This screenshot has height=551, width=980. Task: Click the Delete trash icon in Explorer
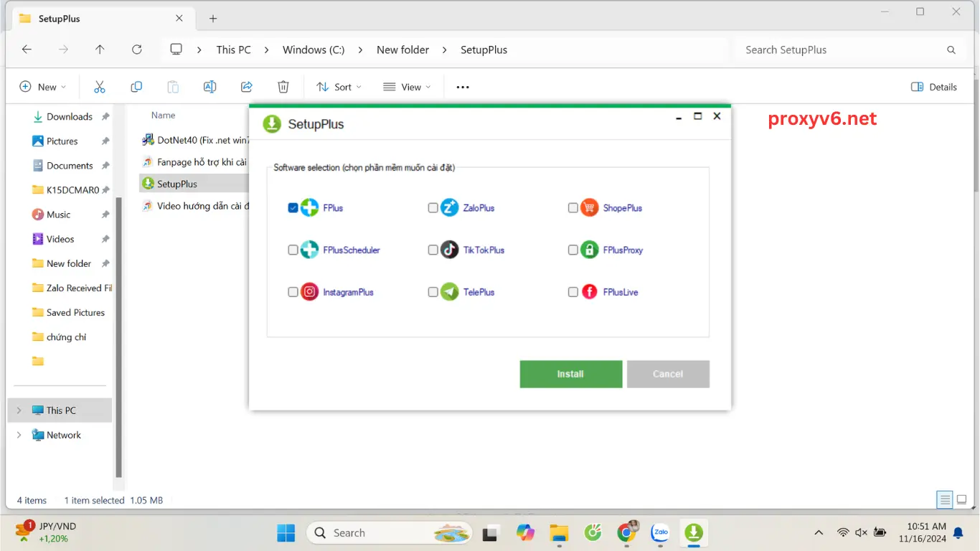click(283, 87)
